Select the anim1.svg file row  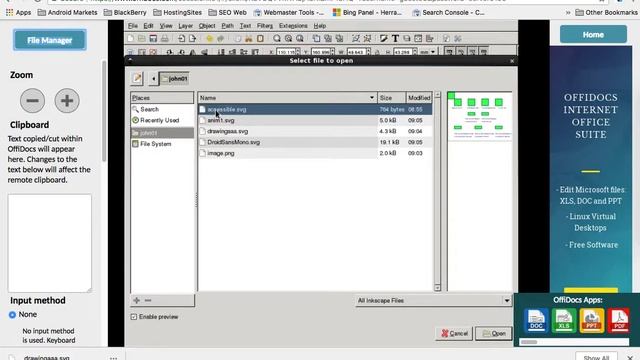click(x=315, y=120)
